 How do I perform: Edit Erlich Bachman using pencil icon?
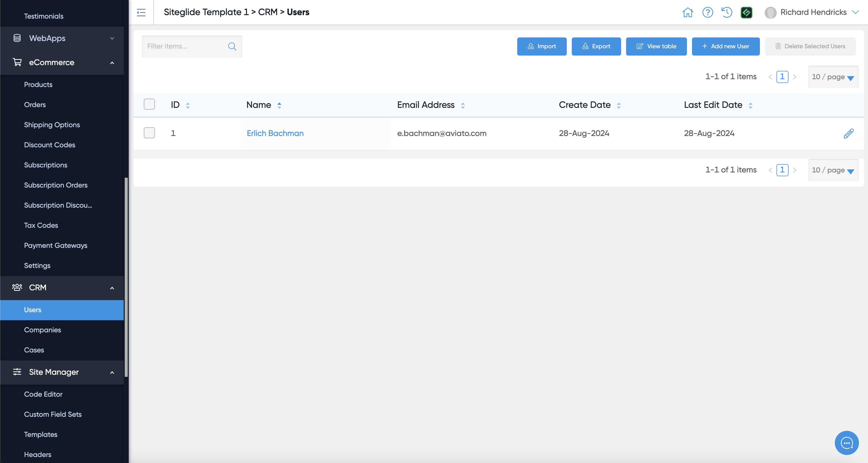(x=848, y=133)
